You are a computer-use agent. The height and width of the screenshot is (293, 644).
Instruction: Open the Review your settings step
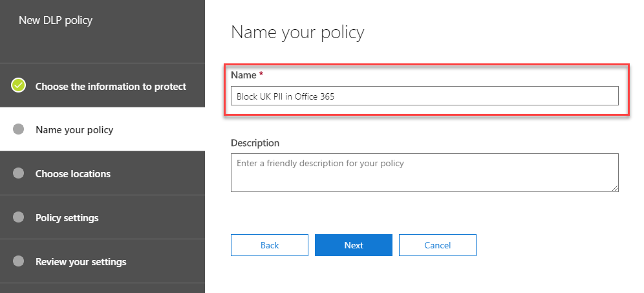click(81, 262)
